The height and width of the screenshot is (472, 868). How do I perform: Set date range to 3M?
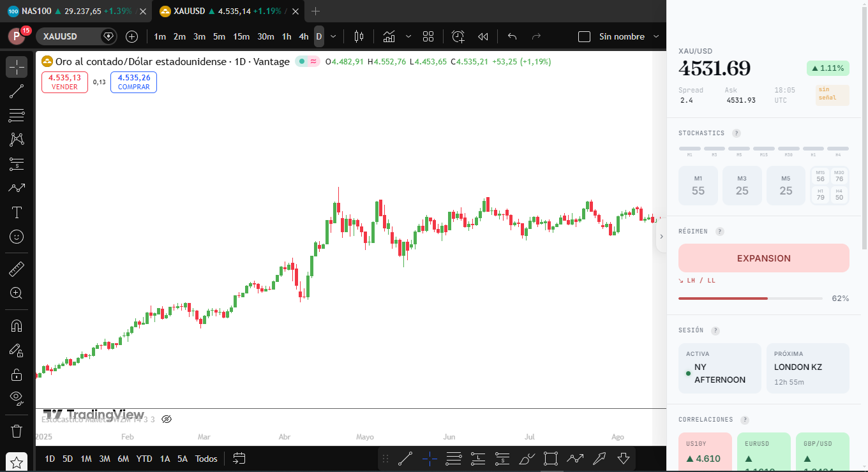(x=105, y=459)
